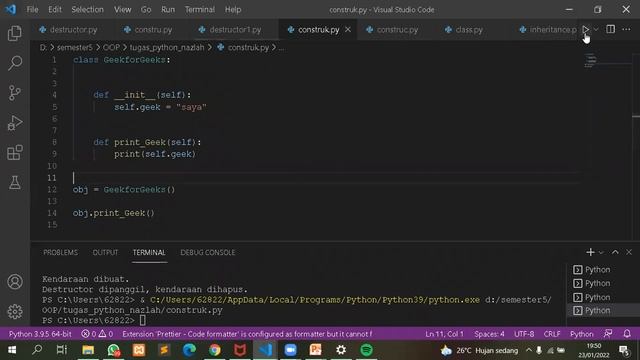The width and height of the screenshot is (640, 360).
Task: Open feedback icon in status bar
Action: coord(608,334)
